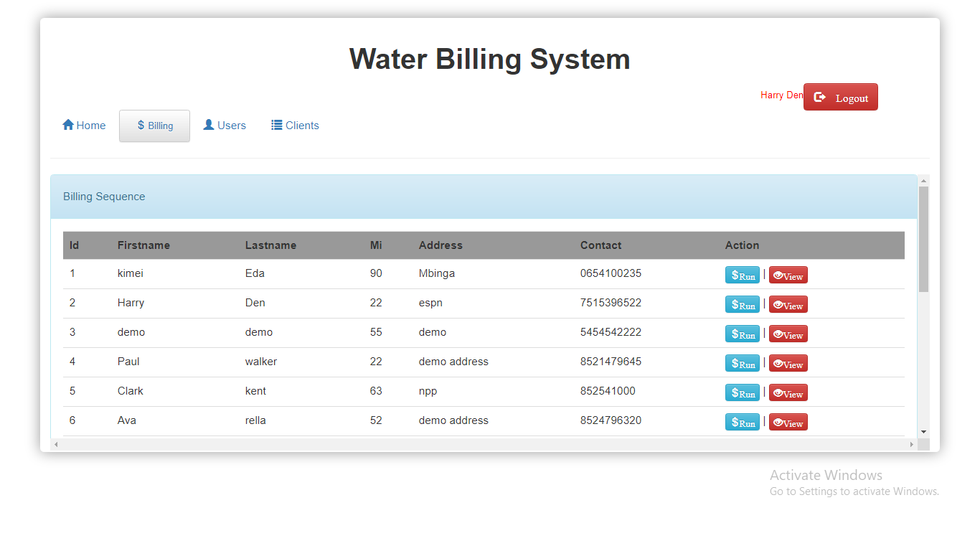Click the person icon next to Users
The width and height of the screenshot is (980, 551).
point(209,125)
